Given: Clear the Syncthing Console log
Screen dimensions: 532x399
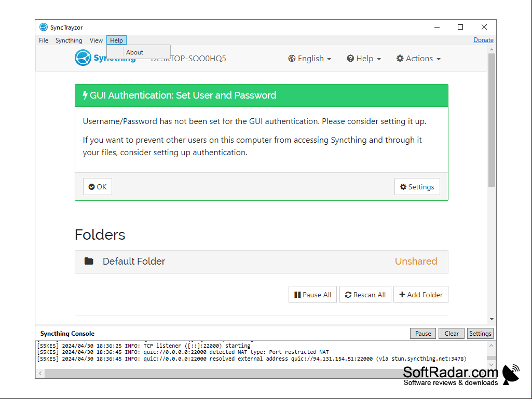Looking at the screenshot, I should [452, 334].
